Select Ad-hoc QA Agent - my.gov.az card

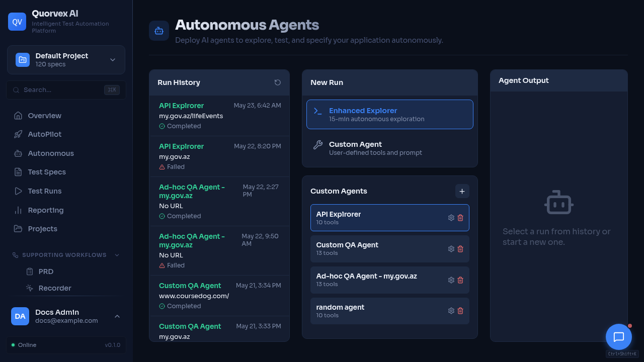coord(390,280)
